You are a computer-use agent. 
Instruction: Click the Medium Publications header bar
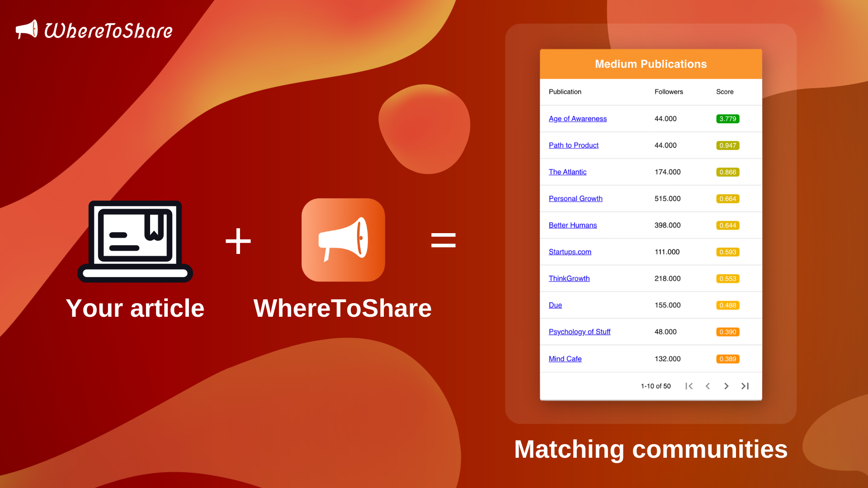[650, 64]
